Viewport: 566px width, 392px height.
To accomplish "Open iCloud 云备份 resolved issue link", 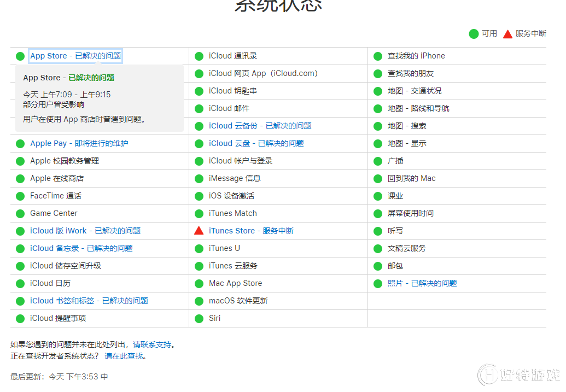I will [x=260, y=126].
